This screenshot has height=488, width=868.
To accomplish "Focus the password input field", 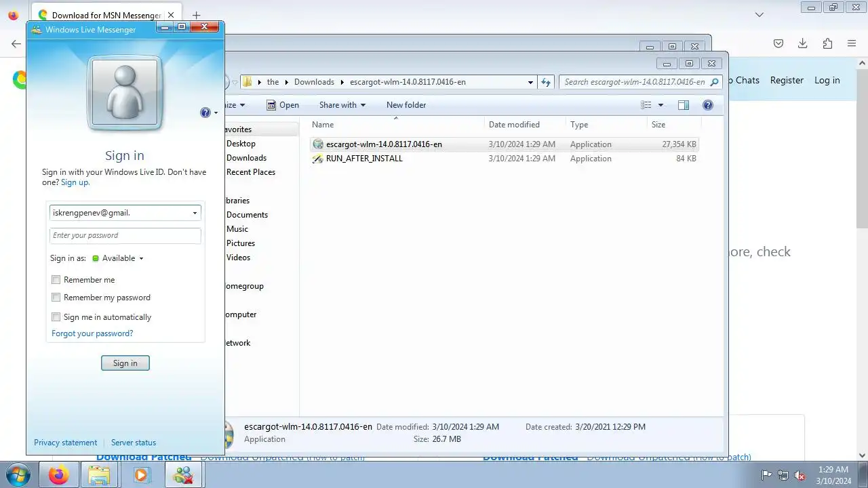I will [125, 236].
